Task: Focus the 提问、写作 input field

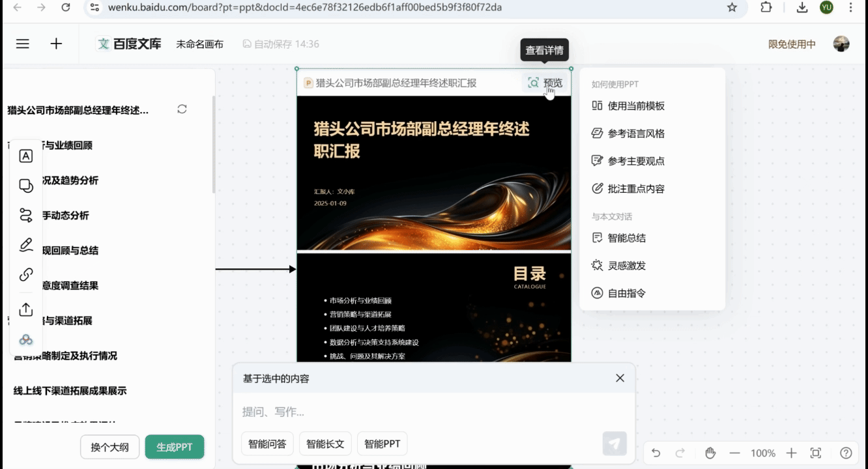Action: coord(433,412)
